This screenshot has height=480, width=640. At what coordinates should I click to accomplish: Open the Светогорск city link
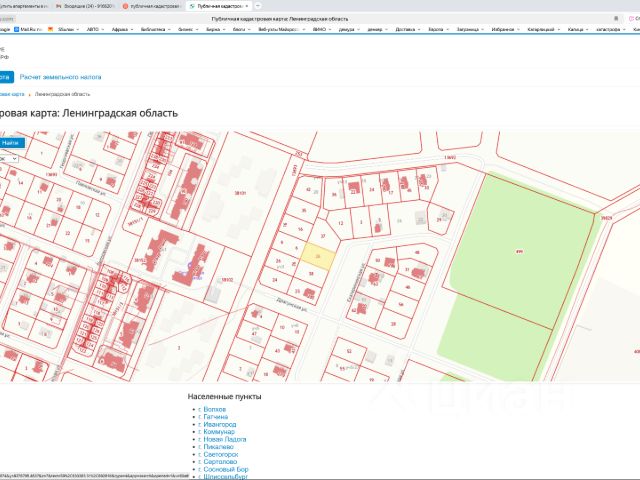click(219, 453)
